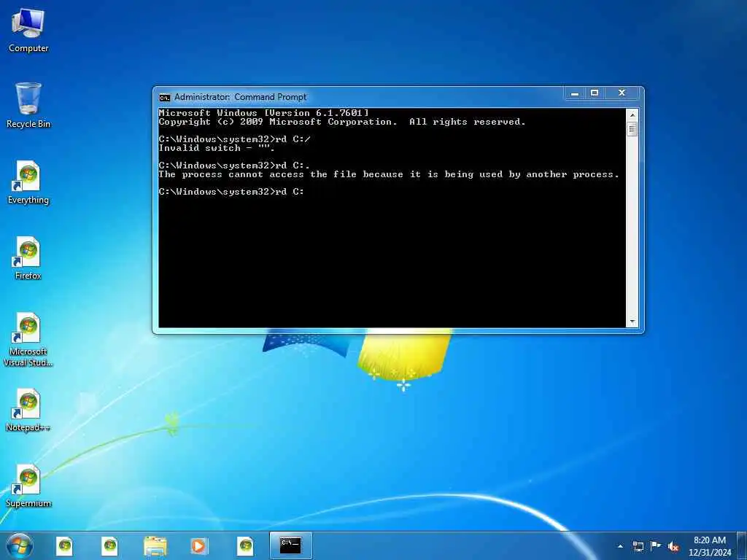The width and height of the screenshot is (747, 560).
Task: Close the Command Prompt window
Action: tap(622, 93)
